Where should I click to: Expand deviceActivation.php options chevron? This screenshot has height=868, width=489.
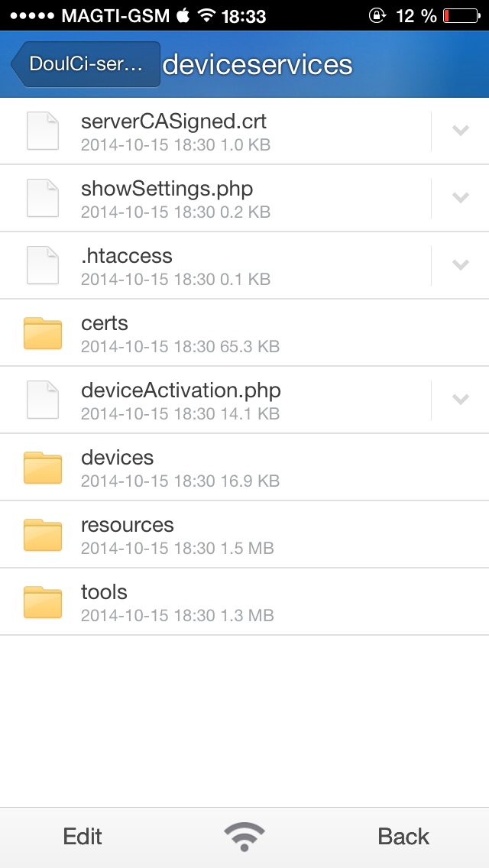460,400
